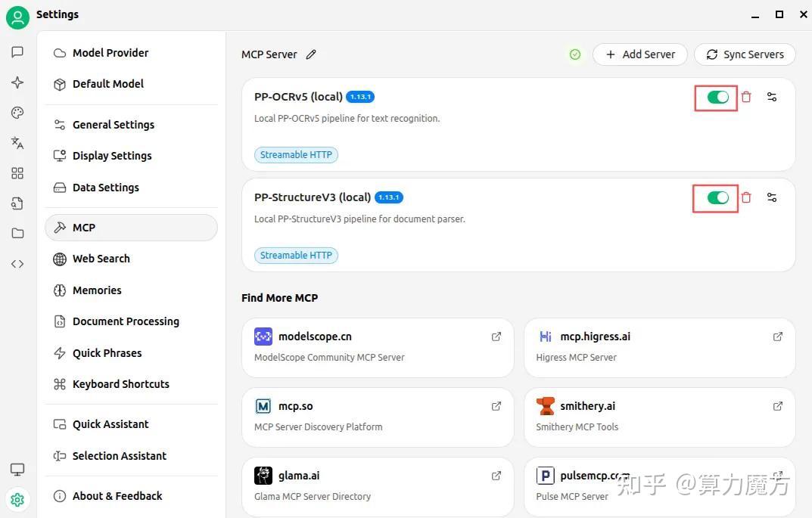The width and height of the screenshot is (812, 518).
Task: Open glama.ai external link icon
Action: (x=496, y=476)
